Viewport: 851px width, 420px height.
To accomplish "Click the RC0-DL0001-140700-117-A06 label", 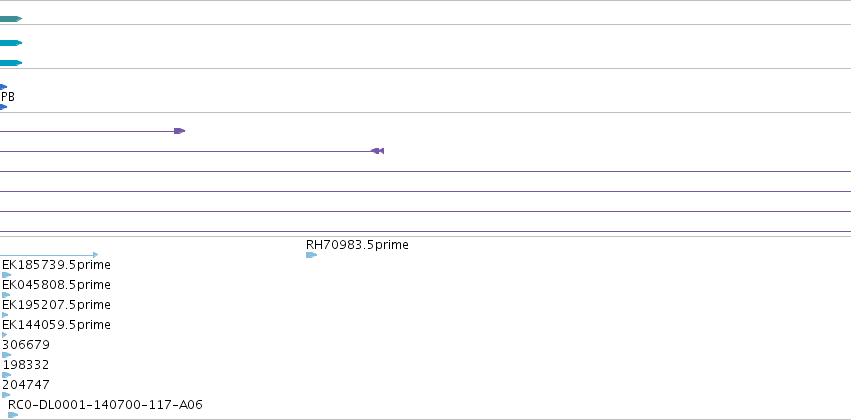I will (x=105, y=405).
